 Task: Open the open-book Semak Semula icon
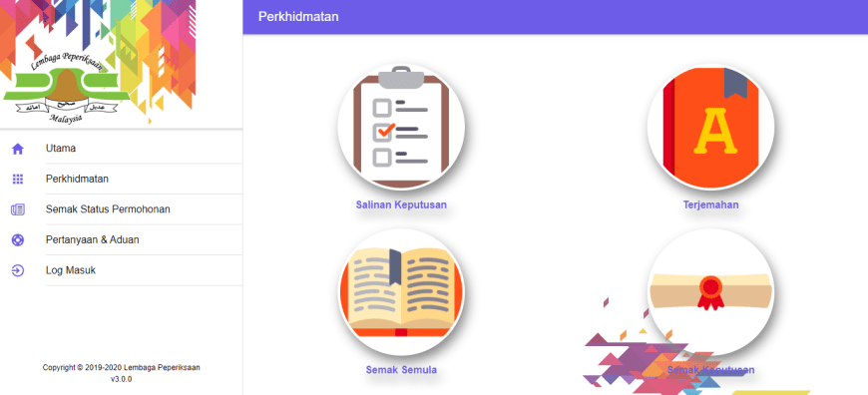coord(401,292)
